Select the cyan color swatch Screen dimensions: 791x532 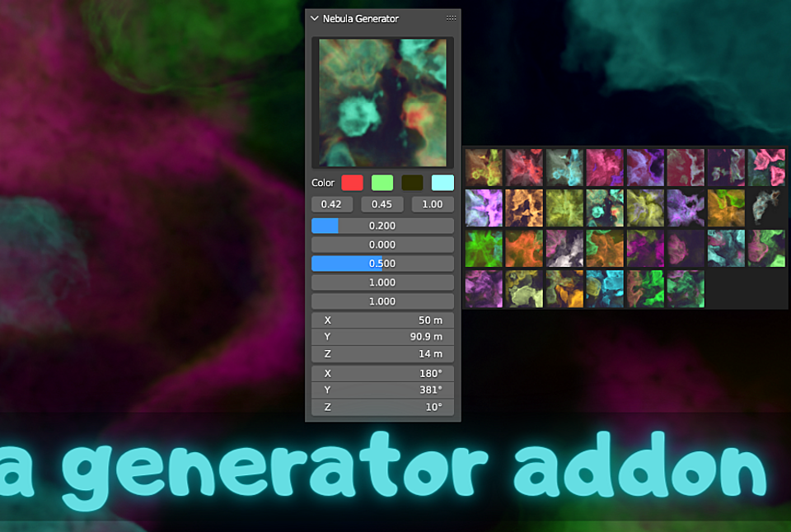pos(442,183)
